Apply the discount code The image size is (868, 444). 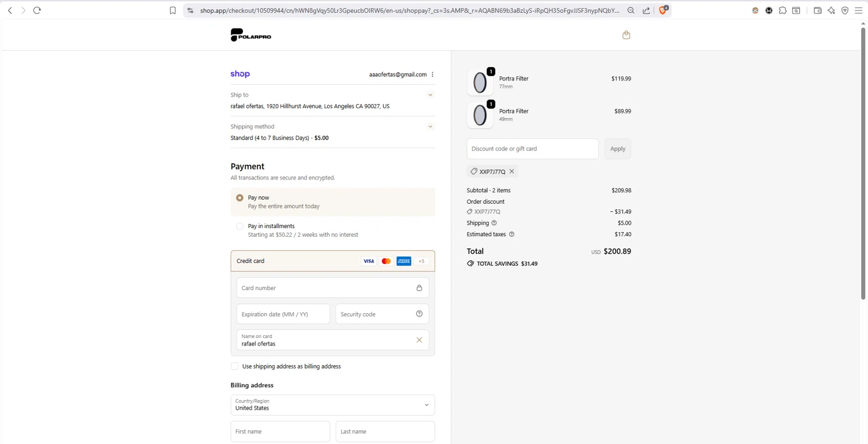[x=617, y=149]
